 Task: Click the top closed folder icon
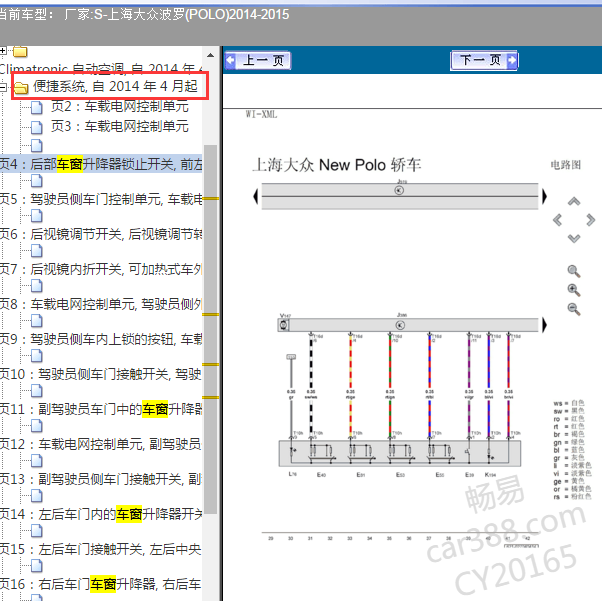(x=20, y=51)
